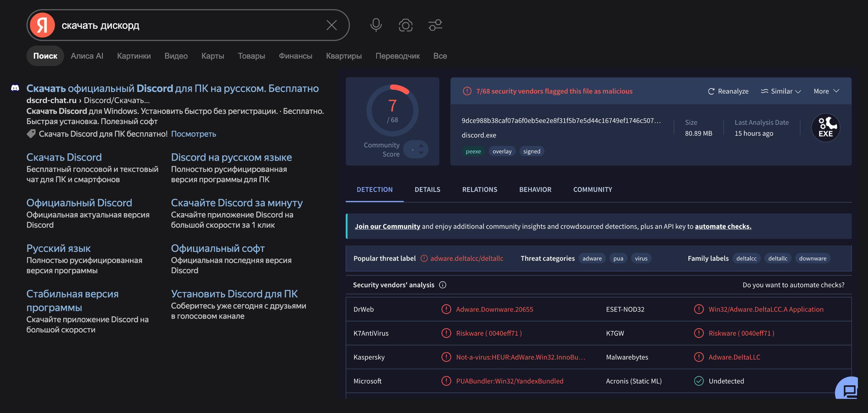Click the Yandex logo in search bar
This screenshot has height=413, width=868.
pyautogui.click(x=42, y=25)
